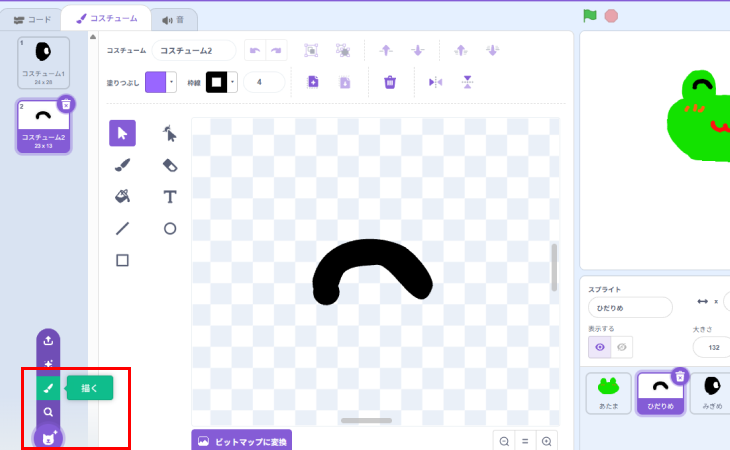Open the コード tab
The height and width of the screenshot is (450, 730).
coord(31,18)
